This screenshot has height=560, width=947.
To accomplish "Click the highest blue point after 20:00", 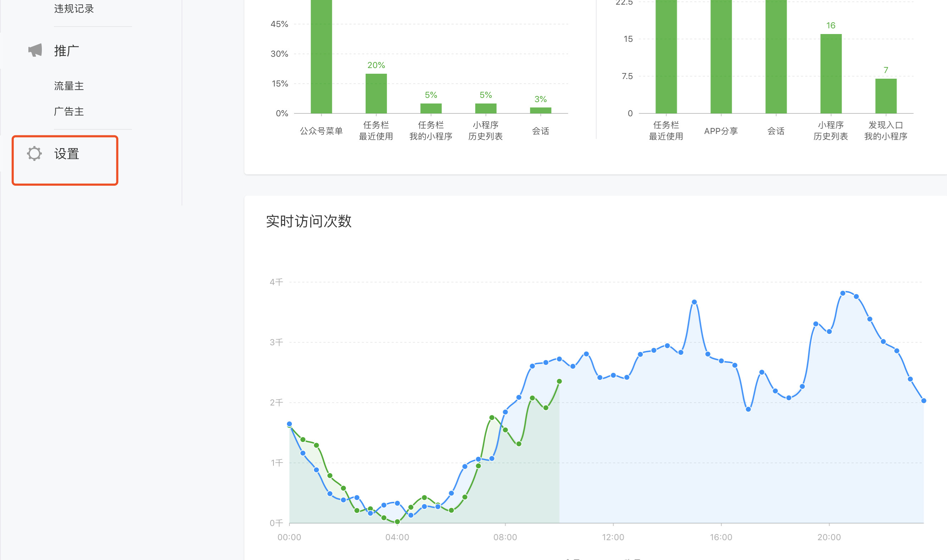I will point(842,293).
